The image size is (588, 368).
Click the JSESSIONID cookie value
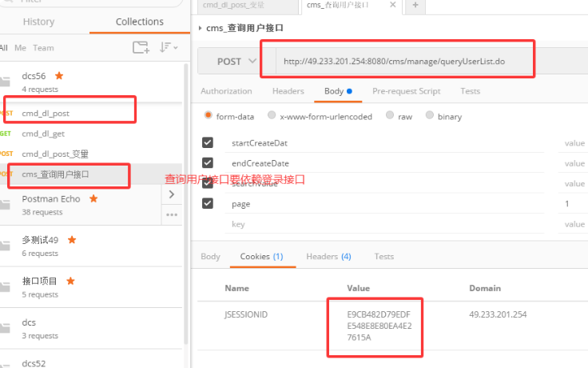tap(379, 326)
